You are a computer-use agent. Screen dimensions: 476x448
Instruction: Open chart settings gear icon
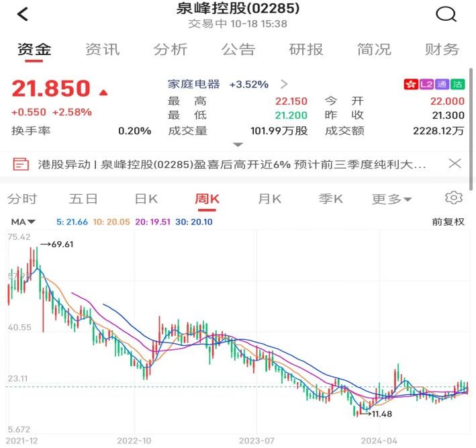[454, 197]
